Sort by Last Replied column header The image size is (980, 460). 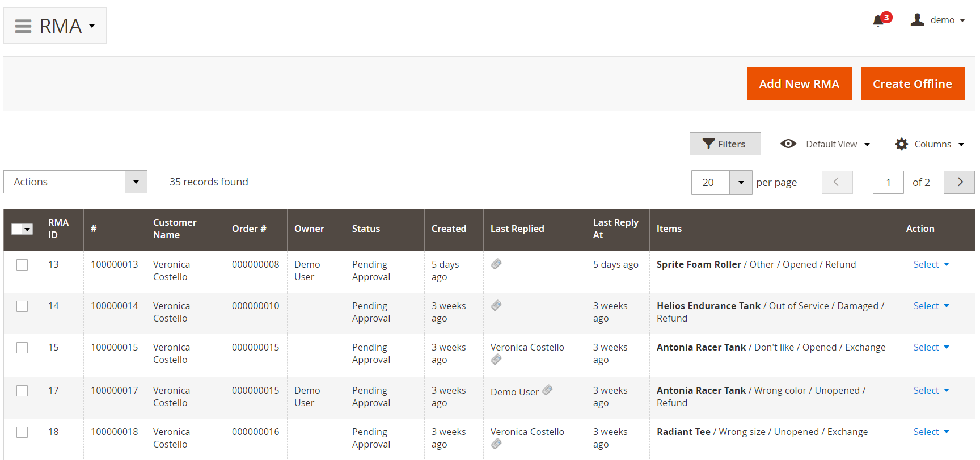pyautogui.click(x=534, y=229)
